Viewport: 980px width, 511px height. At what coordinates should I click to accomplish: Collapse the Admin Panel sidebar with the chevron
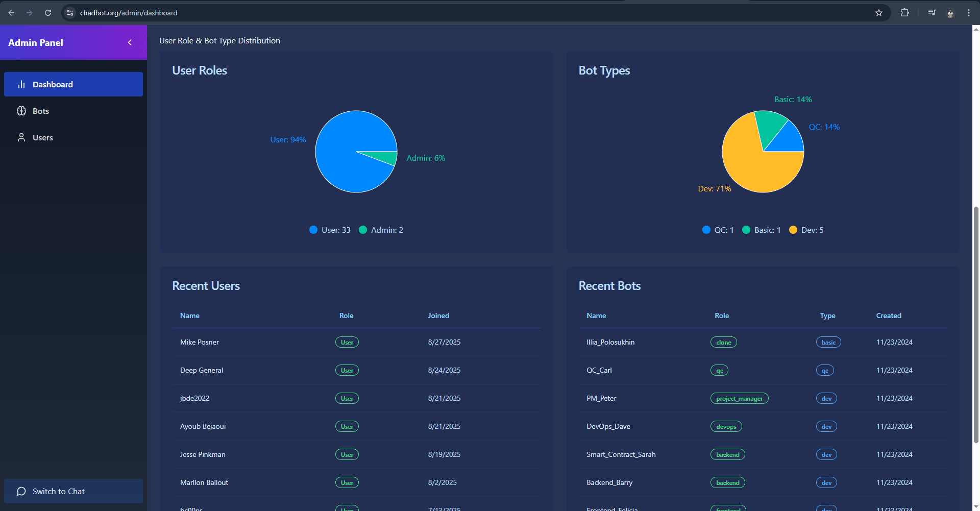click(x=130, y=42)
